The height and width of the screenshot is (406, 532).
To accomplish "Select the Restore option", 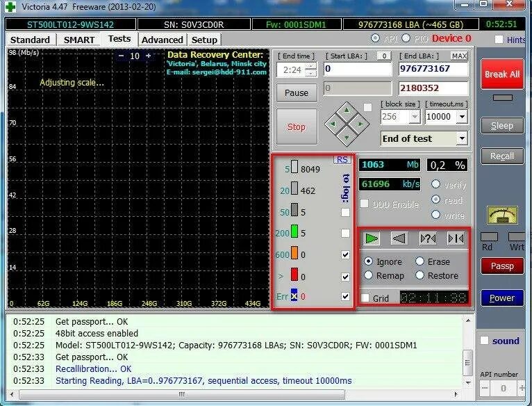I will (x=419, y=275).
